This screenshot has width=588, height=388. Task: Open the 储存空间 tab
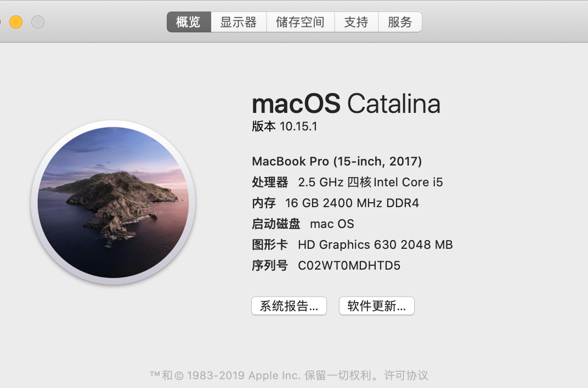click(x=301, y=22)
